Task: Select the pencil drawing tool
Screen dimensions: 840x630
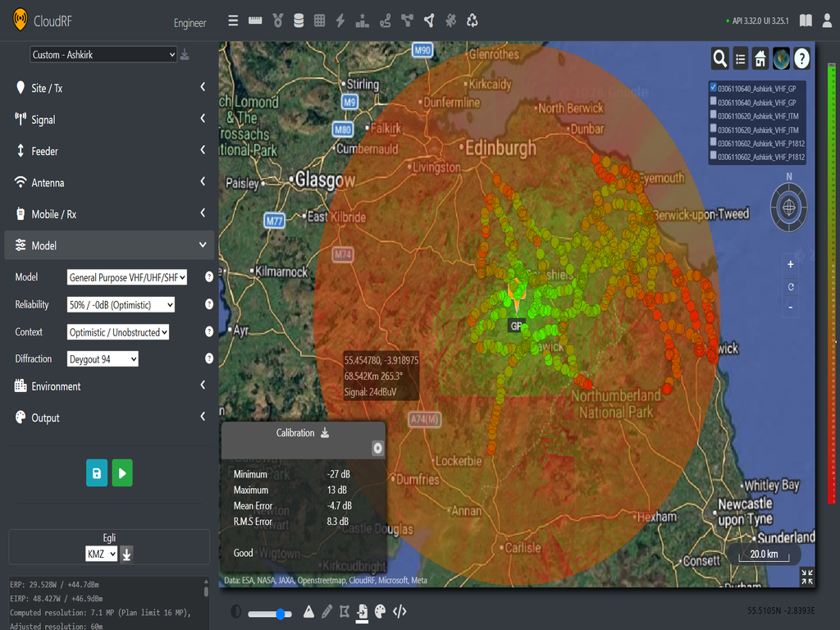Action: pyautogui.click(x=326, y=612)
